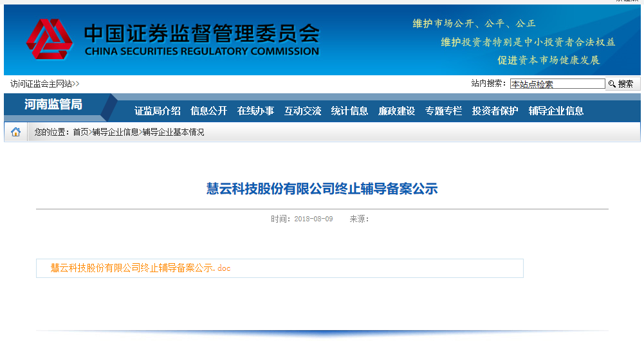
Task: Download 慧云科技股份有限公司终止辅导备案公示.doc attachment
Action: pyautogui.click(x=140, y=268)
